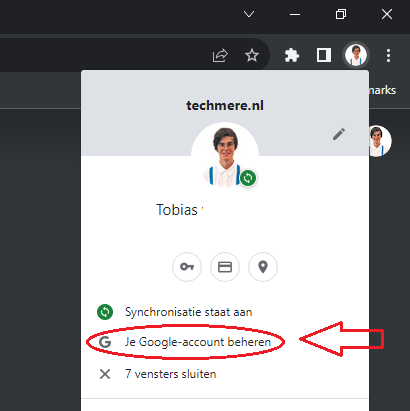Restore down the browser window
Image resolution: width=410 pixels, height=411 pixels.
[341, 14]
